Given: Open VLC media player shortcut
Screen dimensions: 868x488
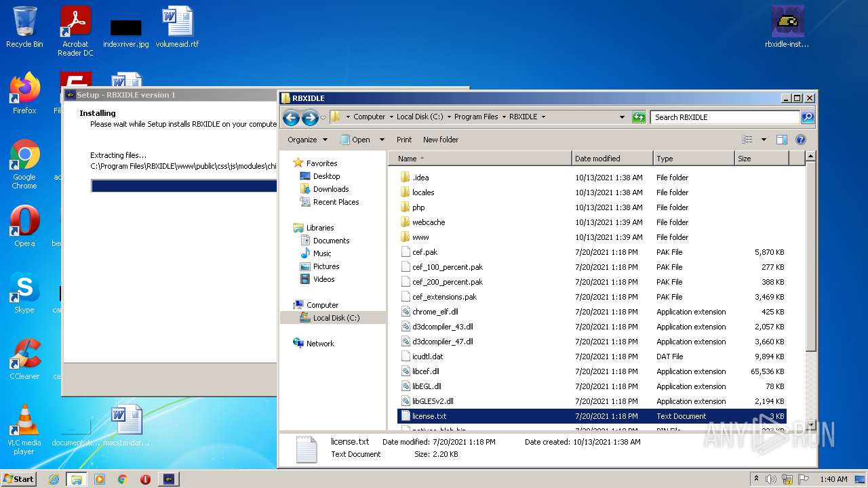Looking at the screenshot, I should click(x=24, y=430).
